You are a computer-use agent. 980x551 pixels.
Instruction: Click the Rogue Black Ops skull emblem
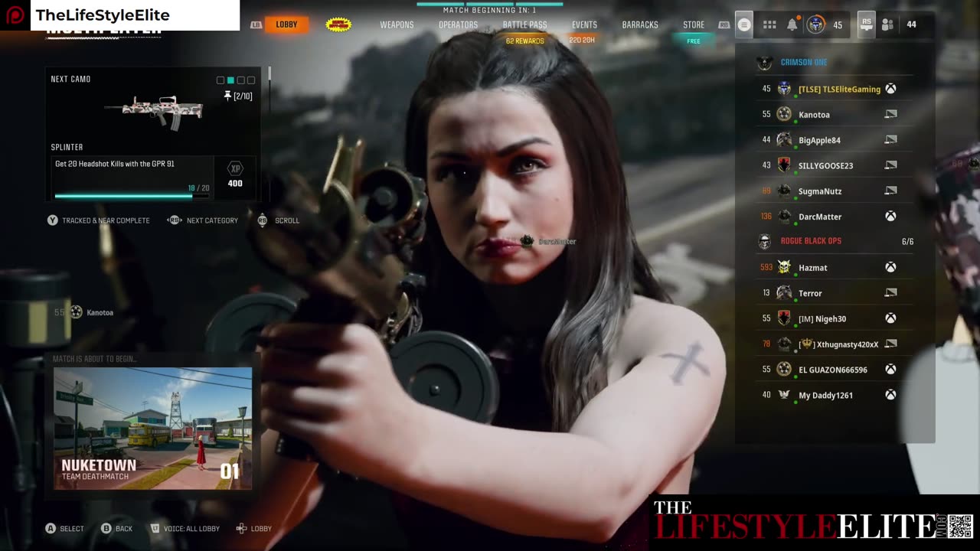[764, 242]
